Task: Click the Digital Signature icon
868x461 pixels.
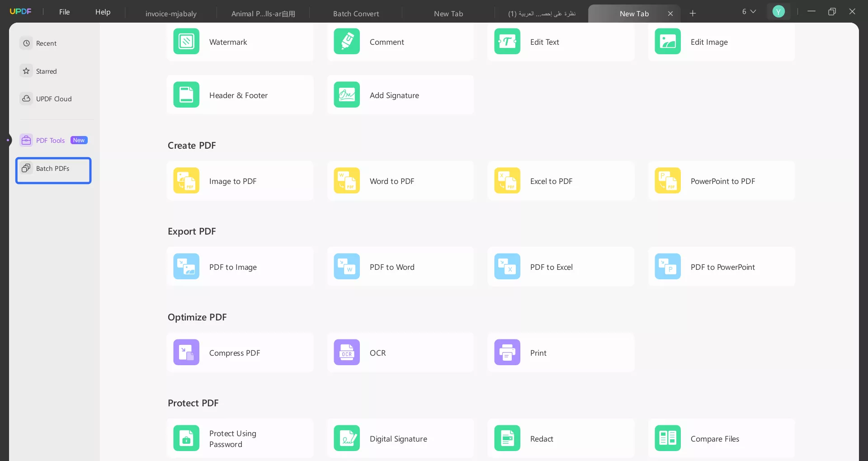Action: tap(347, 438)
